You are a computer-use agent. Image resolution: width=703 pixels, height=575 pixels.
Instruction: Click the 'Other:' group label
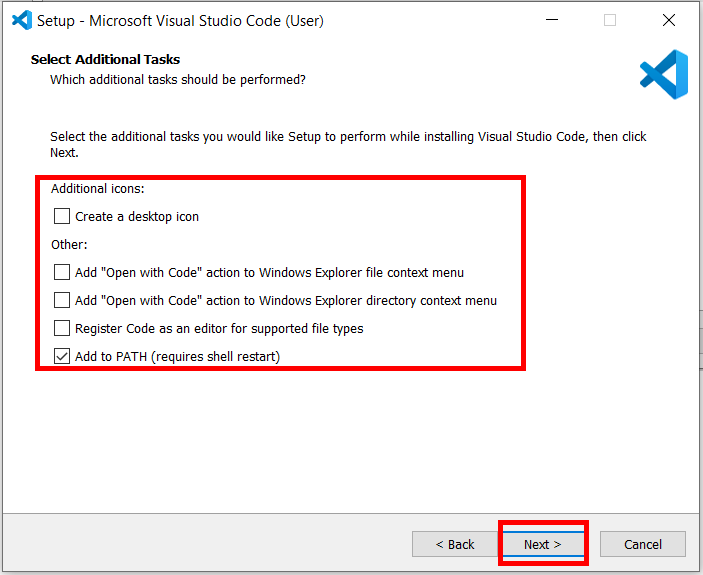(x=69, y=245)
